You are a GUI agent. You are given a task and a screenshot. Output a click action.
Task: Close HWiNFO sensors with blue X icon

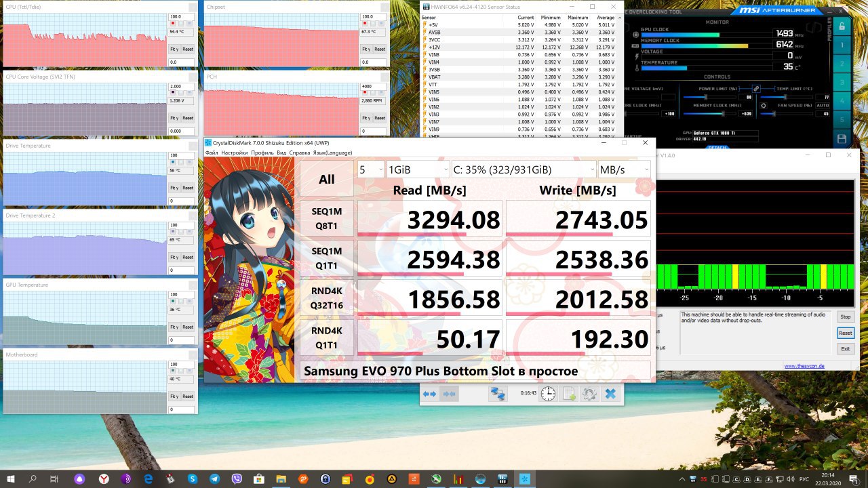click(610, 394)
